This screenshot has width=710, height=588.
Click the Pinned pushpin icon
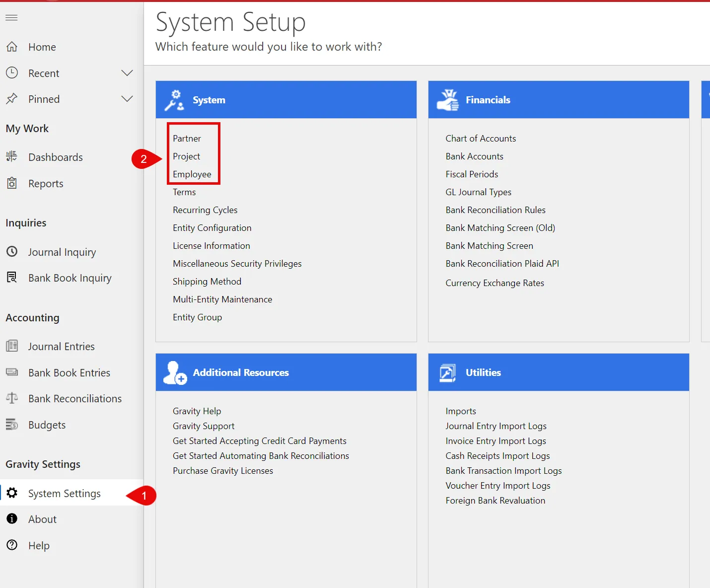(12, 99)
